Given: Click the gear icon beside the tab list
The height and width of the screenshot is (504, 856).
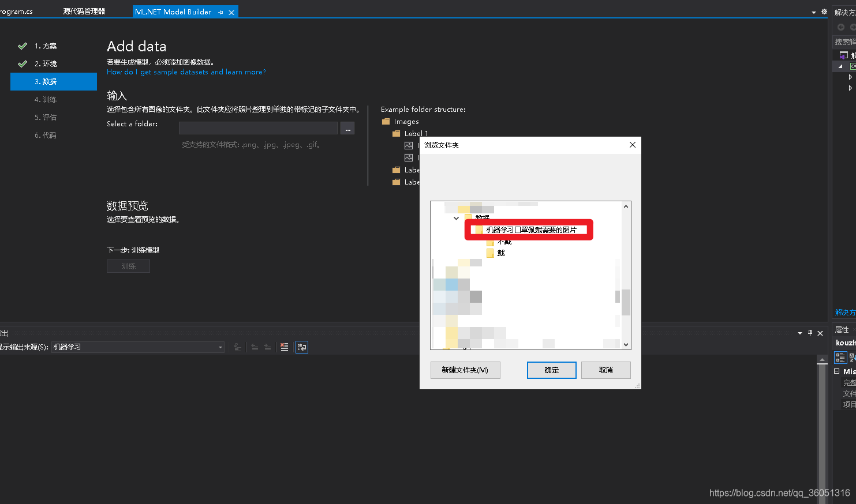Looking at the screenshot, I should [824, 12].
